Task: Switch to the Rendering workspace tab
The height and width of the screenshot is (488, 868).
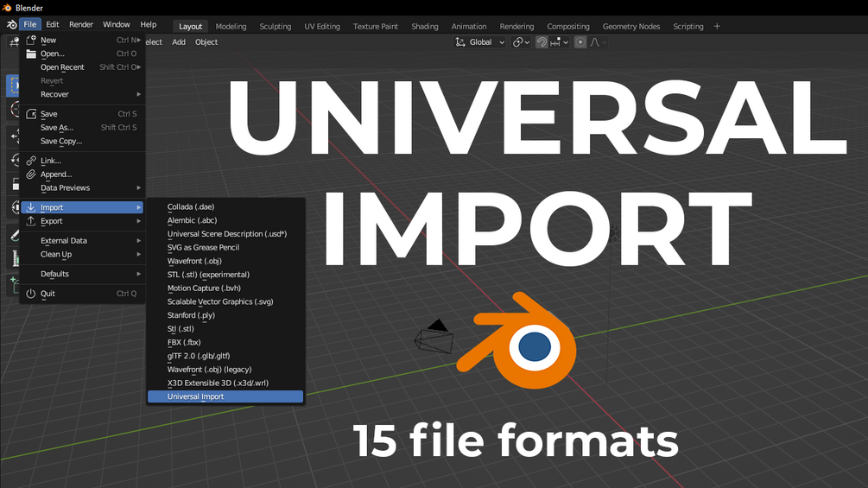Action: coord(516,27)
